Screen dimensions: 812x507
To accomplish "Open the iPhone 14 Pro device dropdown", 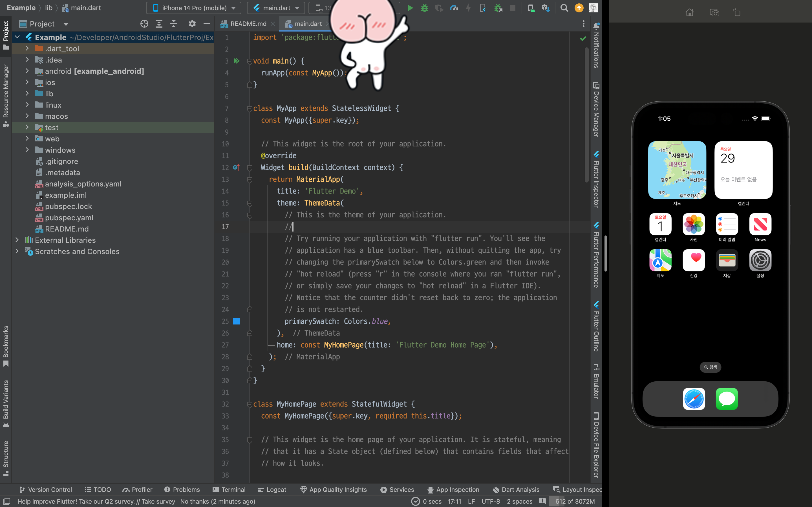I will (194, 8).
